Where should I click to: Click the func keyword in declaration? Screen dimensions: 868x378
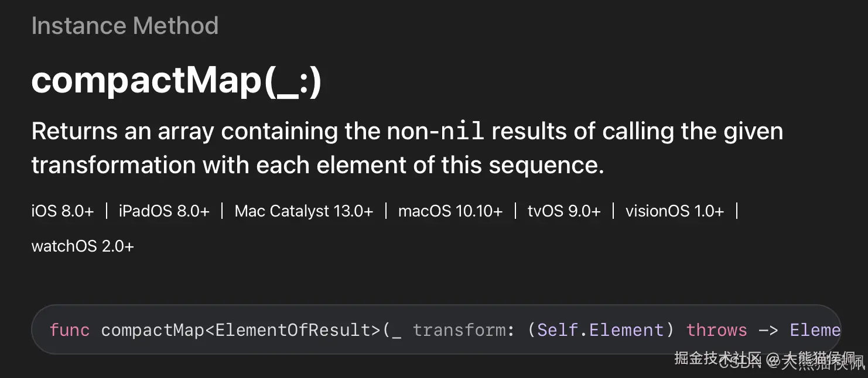(70, 330)
